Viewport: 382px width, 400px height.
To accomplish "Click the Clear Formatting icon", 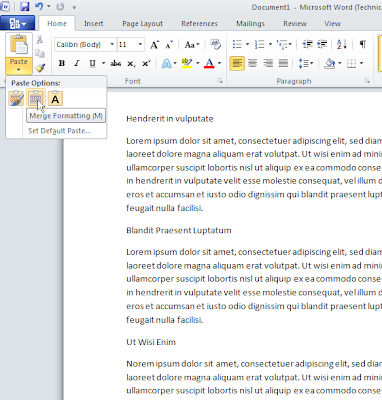I will (x=215, y=44).
